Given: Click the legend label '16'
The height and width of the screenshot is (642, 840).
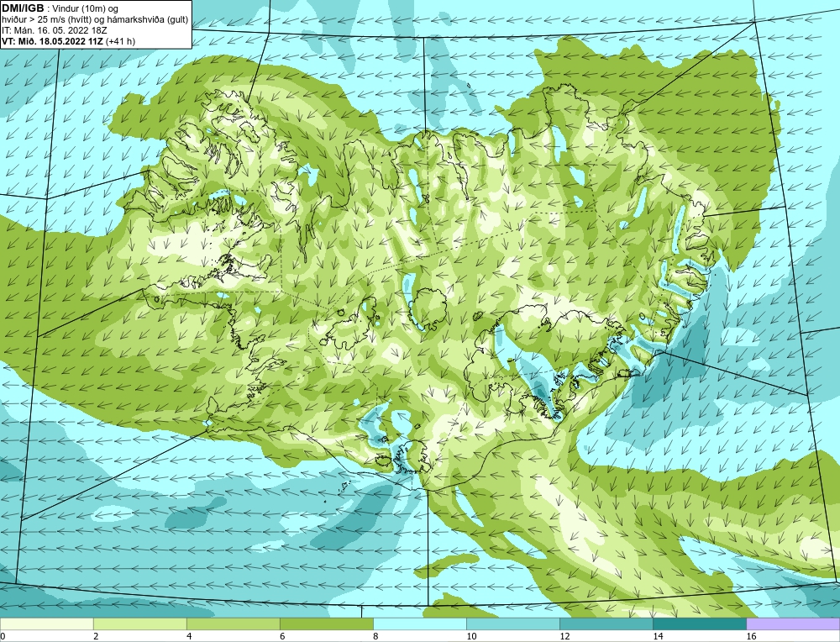Looking at the screenshot, I should tap(751, 636).
